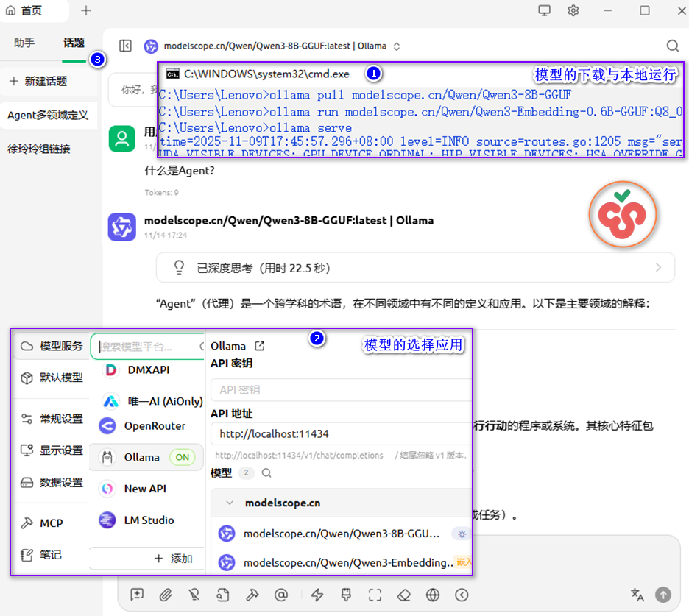Select the 话题 tab
The height and width of the screenshot is (616, 689).
[74, 43]
